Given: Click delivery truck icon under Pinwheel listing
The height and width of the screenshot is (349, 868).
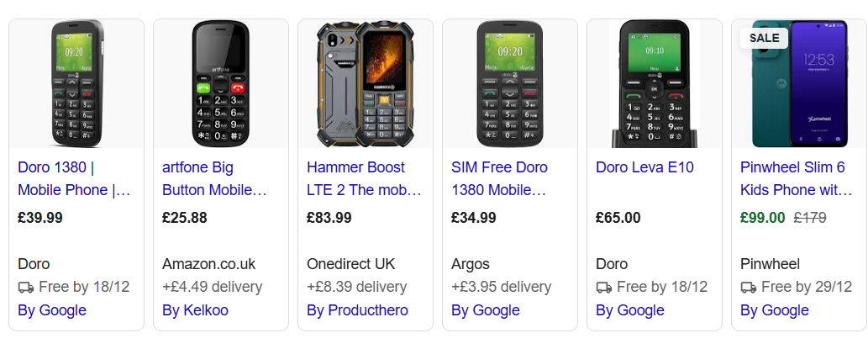Looking at the screenshot, I should 748,288.
